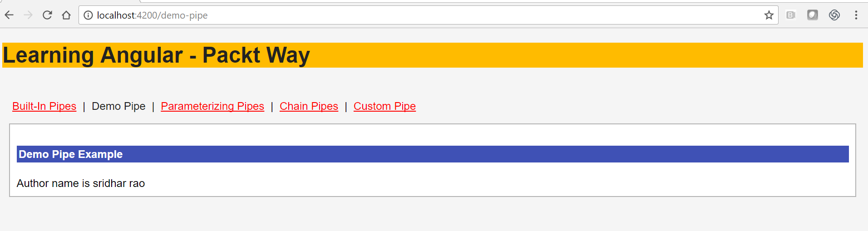868x231 pixels.
Task: Click the blue Demo Pipe Example header bar
Action: pyautogui.click(x=433, y=154)
